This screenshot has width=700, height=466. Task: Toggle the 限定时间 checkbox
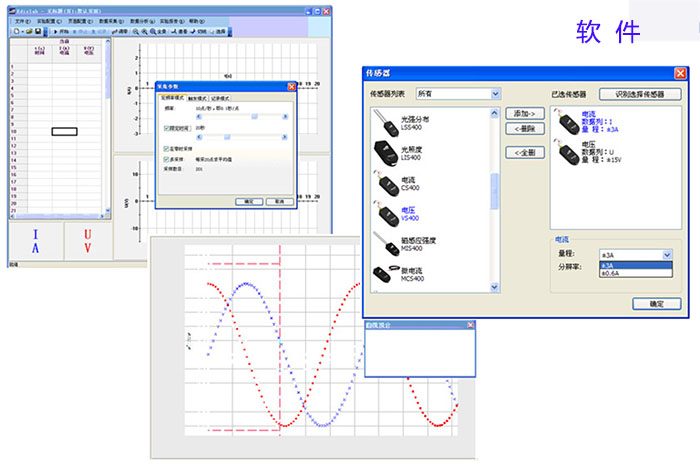[166, 129]
